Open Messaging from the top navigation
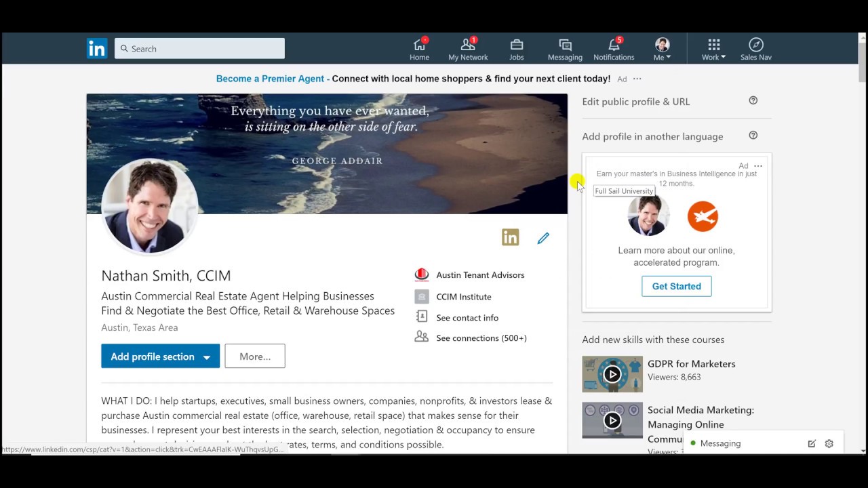The height and width of the screenshot is (488, 868). click(x=565, y=49)
